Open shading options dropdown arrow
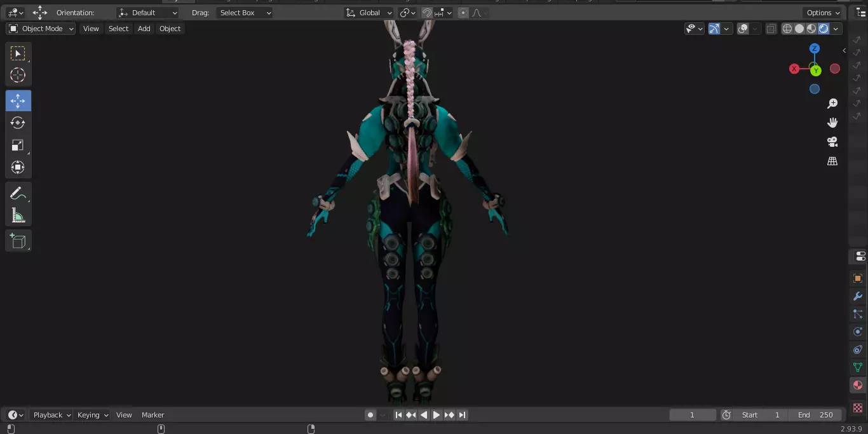The image size is (868, 434). [x=836, y=29]
